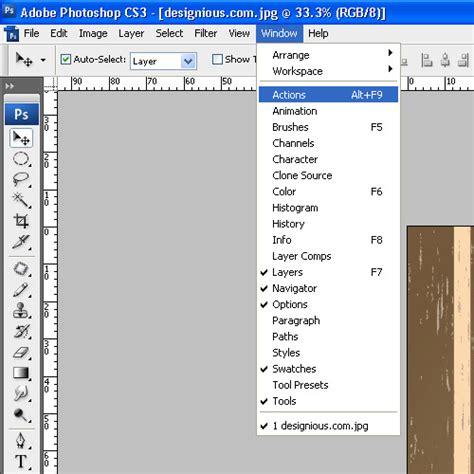Select the Smudge tool
The image size is (474, 474).
pyautogui.click(x=21, y=394)
